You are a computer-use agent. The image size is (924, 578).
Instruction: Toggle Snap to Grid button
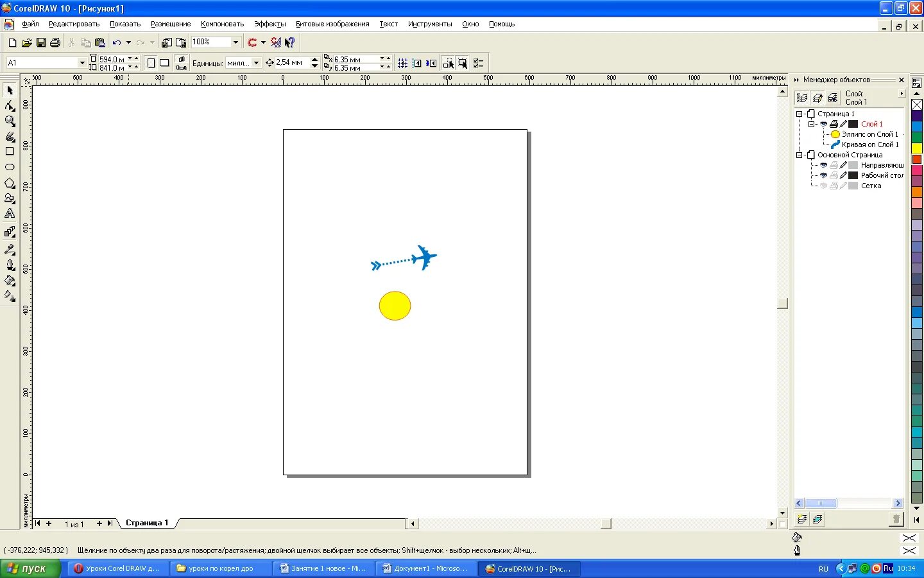(402, 63)
